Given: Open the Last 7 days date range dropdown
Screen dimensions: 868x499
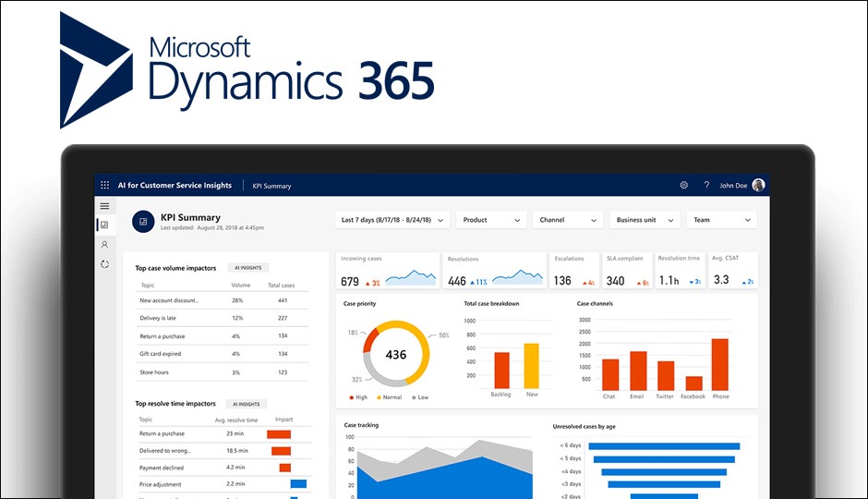Looking at the screenshot, I should coord(392,220).
